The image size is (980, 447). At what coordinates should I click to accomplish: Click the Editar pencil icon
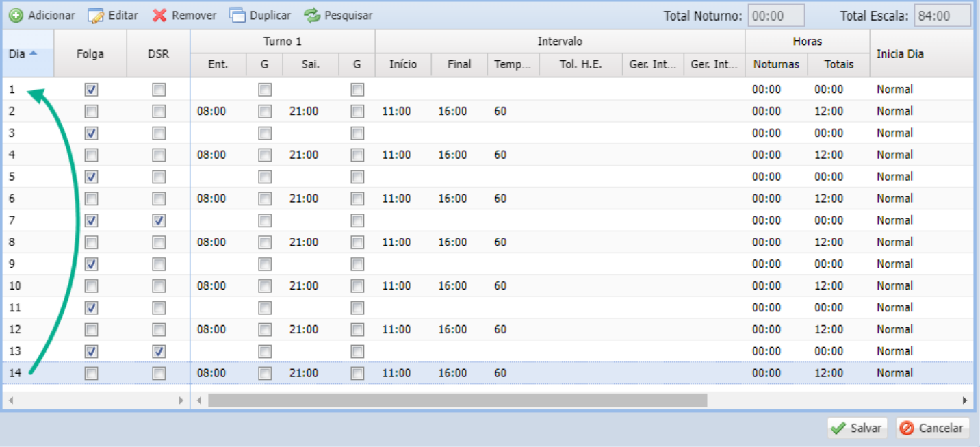96,15
